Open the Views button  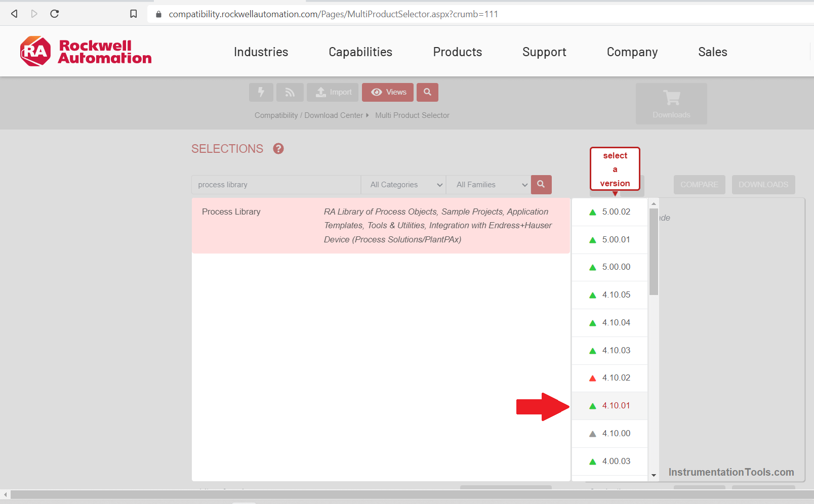click(x=388, y=92)
